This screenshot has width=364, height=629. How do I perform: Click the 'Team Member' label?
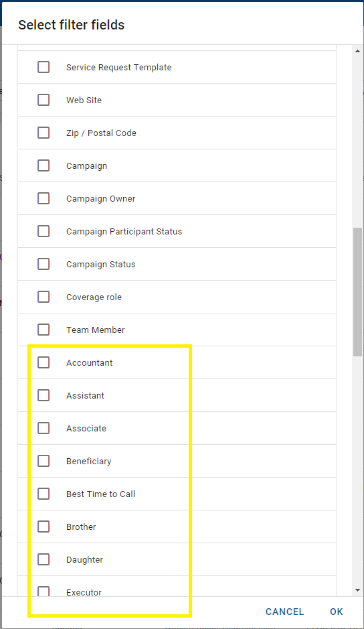pos(96,330)
